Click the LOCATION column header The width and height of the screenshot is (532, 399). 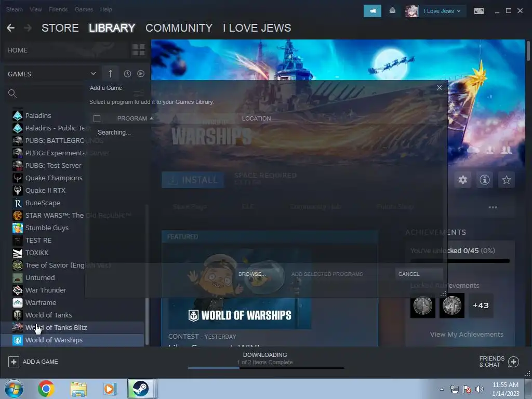[256, 118]
